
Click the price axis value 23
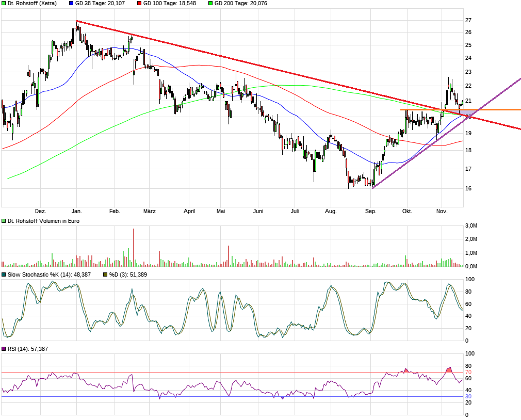(x=468, y=72)
